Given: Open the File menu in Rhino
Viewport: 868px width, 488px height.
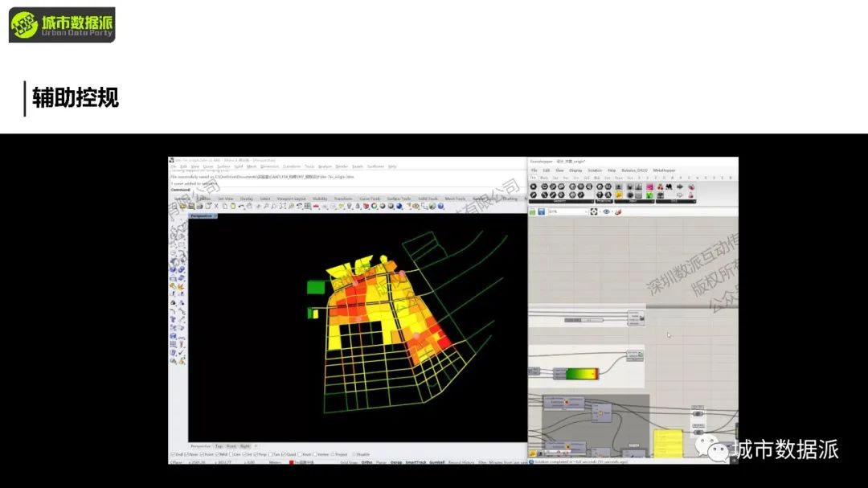Looking at the screenshot, I should tap(174, 166).
